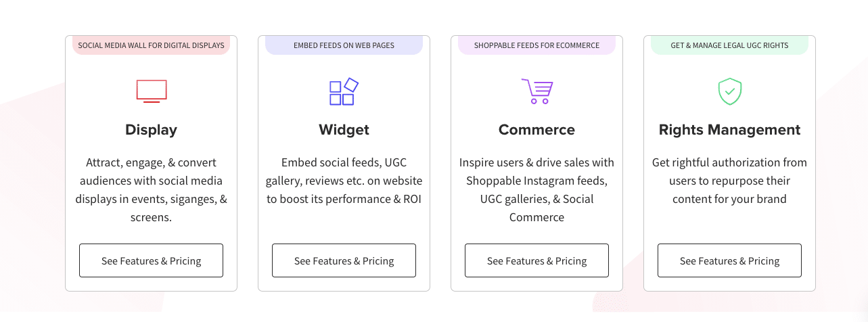Screen dimensions: 868x322
Task: Select the Display card heading
Action: [151, 130]
